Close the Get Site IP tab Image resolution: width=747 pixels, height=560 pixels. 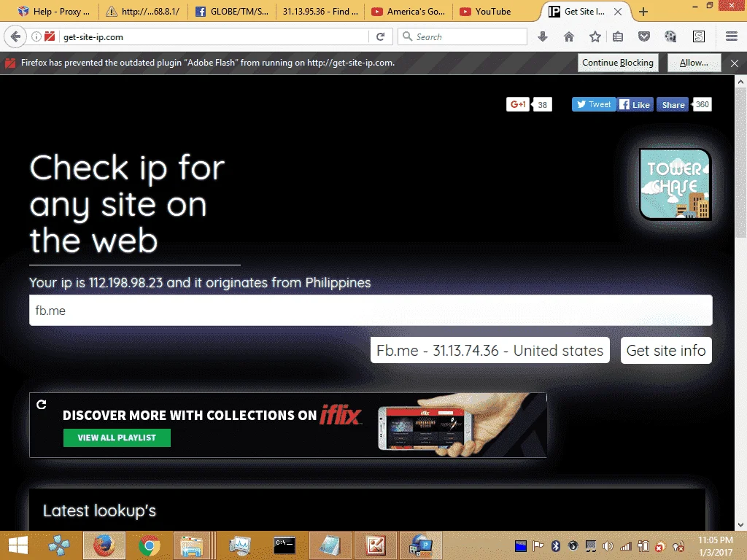618,12
